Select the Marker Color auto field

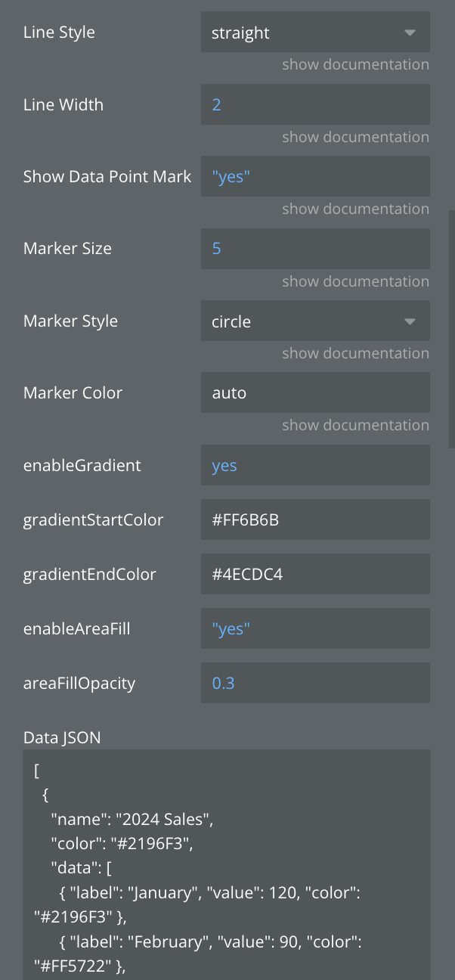(x=314, y=393)
